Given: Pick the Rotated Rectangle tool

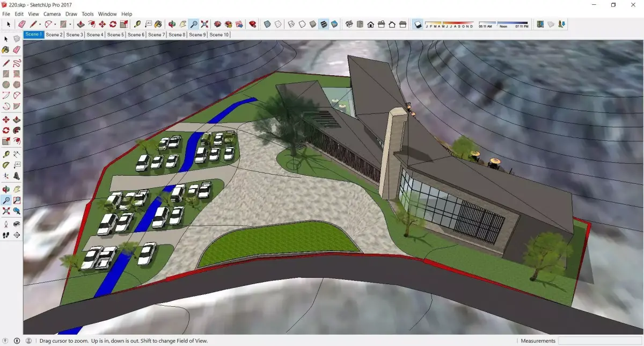Looking at the screenshot, I should pos(16,74).
